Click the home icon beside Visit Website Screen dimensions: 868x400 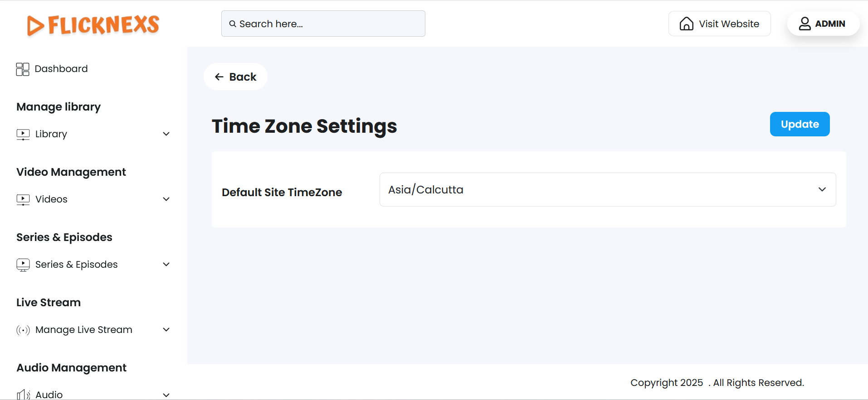[x=686, y=24]
